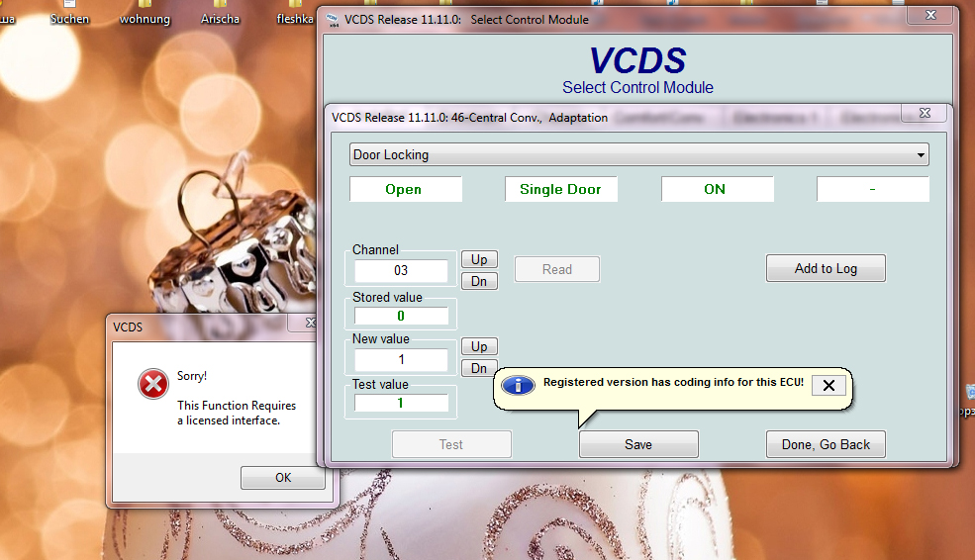Image resolution: width=975 pixels, height=560 pixels.
Task: Lower New value with Dn button
Action: [479, 368]
